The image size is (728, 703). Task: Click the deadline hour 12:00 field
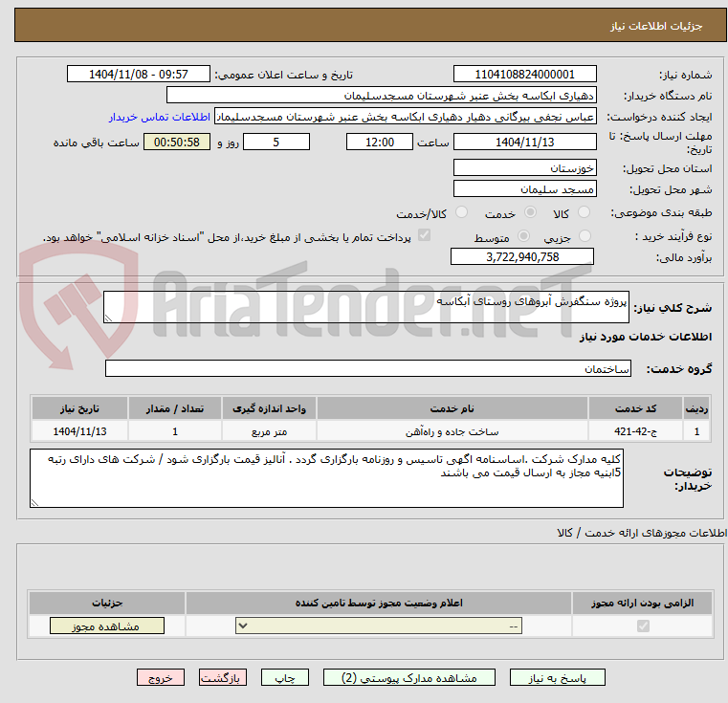click(x=380, y=143)
